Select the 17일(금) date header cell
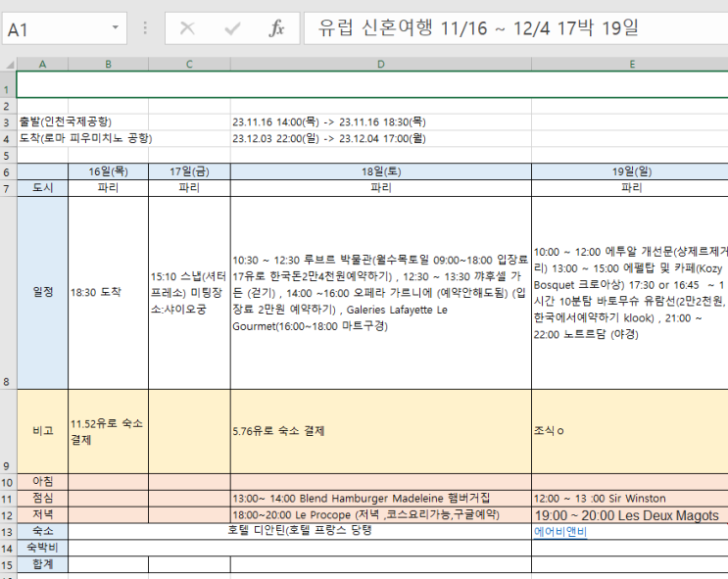The width and height of the screenshot is (728, 579). click(x=189, y=171)
